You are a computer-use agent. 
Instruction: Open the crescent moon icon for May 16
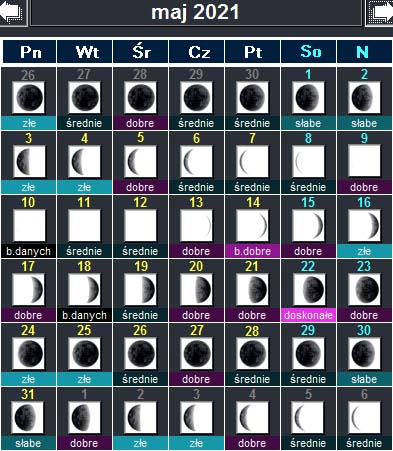click(x=364, y=225)
